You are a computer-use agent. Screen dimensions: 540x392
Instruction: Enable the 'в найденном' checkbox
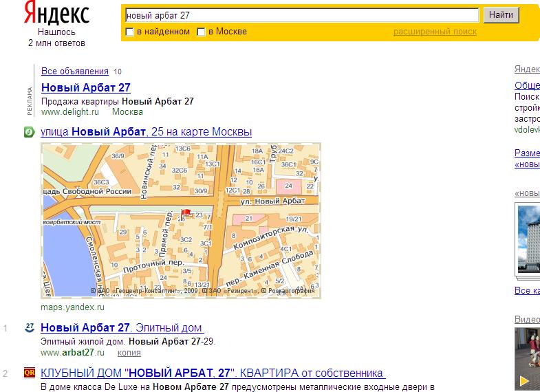point(129,32)
